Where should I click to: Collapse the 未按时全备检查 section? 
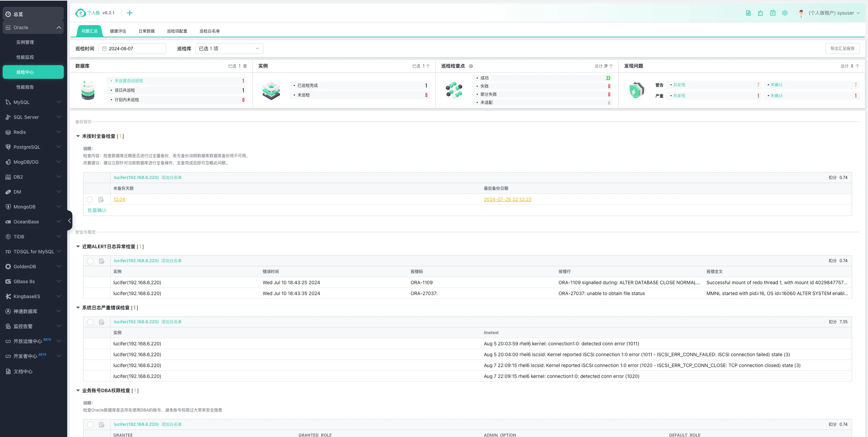(78, 136)
